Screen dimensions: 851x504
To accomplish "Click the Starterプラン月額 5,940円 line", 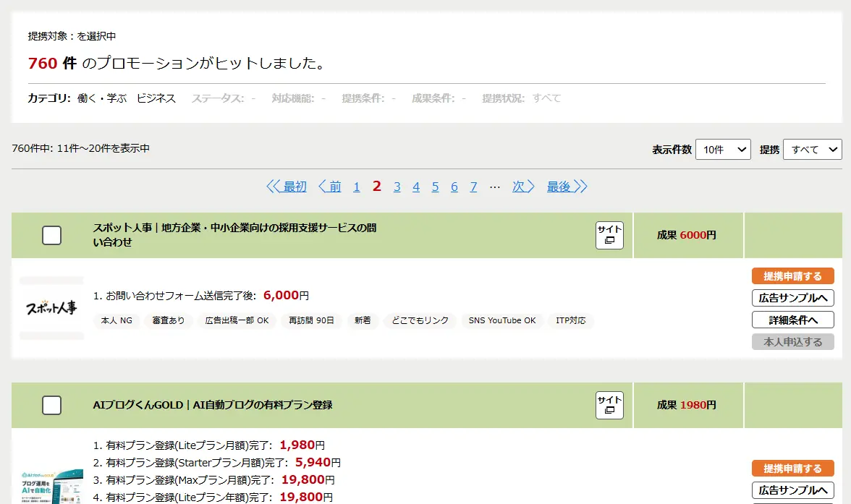I will tap(216, 463).
